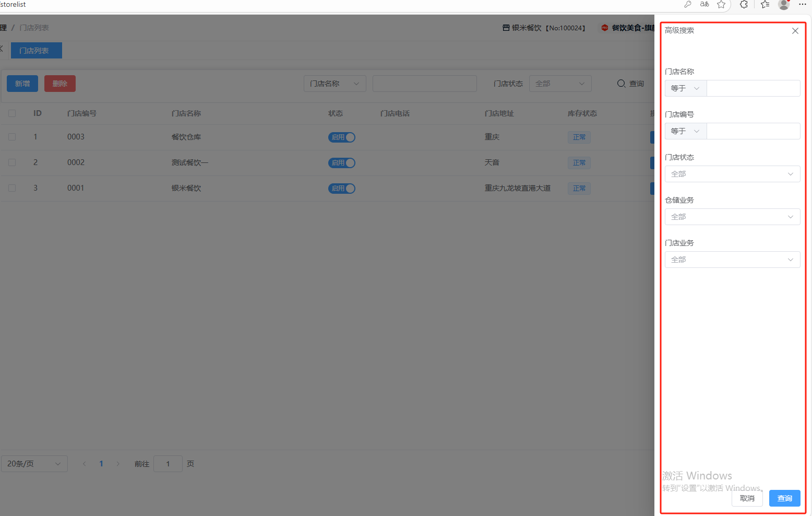This screenshot has width=812, height=516.
Task: Open the 仓储业务 dropdown
Action: 732,217
